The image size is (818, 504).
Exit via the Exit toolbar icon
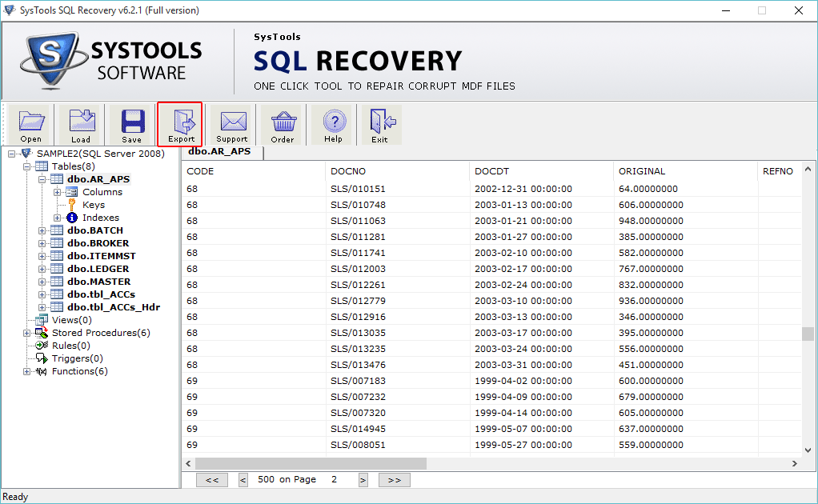[382, 124]
